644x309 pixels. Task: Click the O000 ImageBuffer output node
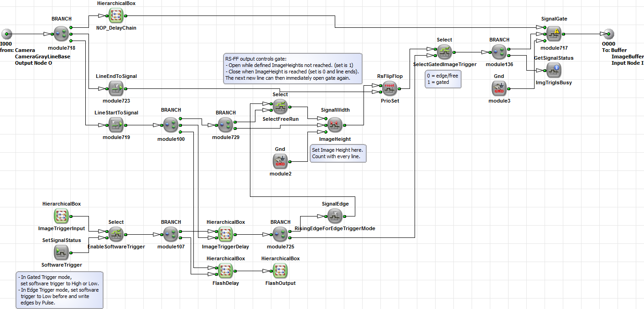[x=608, y=33]
